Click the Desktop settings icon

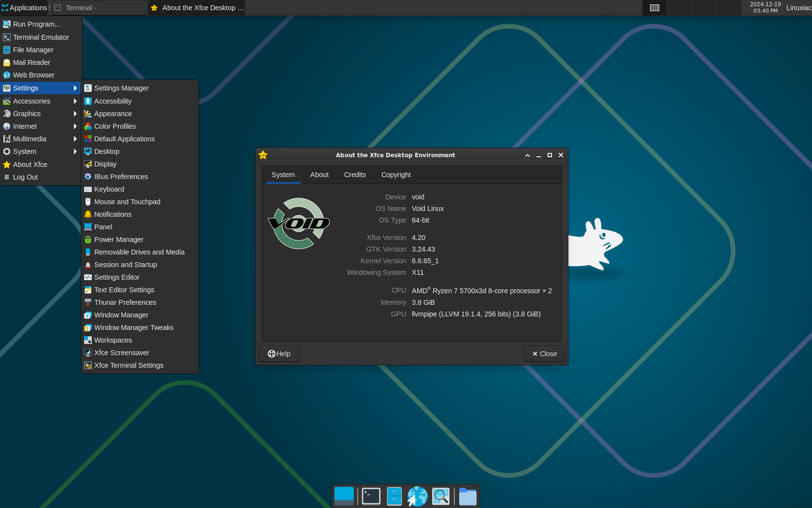88,151
